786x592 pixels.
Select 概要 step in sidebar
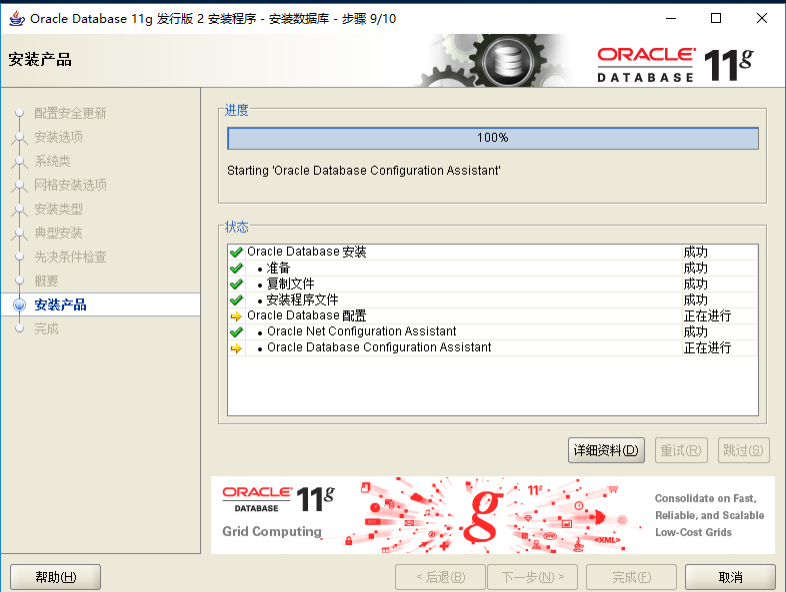click(x=46, y=281)
